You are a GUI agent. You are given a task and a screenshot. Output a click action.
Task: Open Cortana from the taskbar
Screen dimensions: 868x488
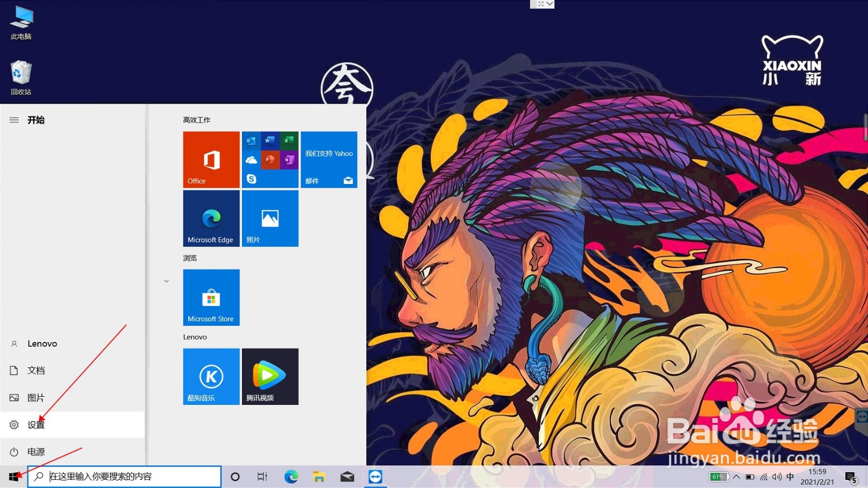point(235,477)
